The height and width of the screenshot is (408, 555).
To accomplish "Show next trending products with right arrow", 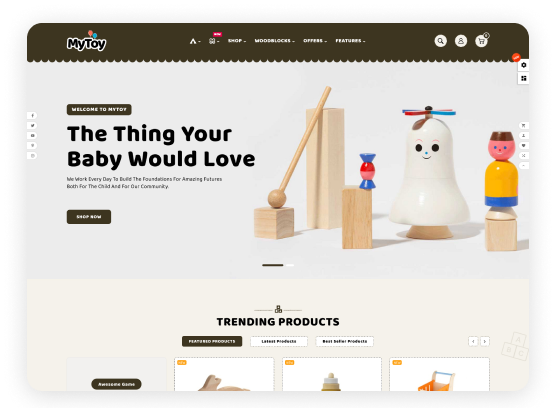I will [x=485, y=341].
